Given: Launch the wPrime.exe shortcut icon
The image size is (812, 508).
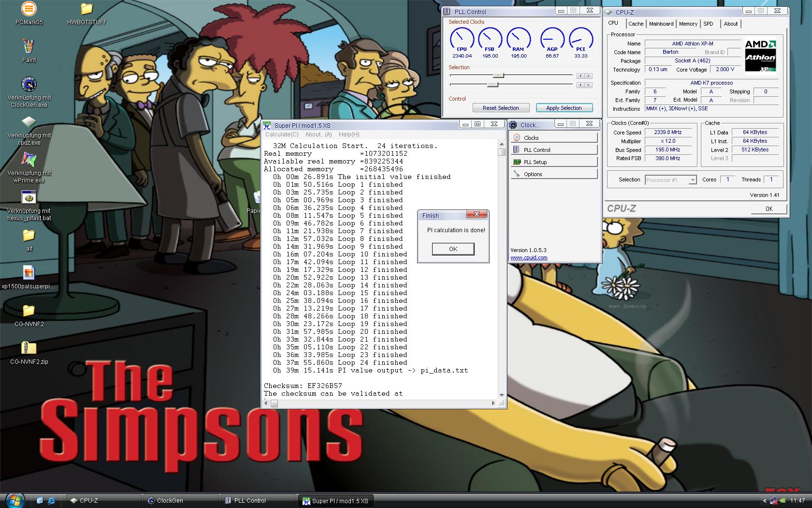Looking at the screenshot, I should coord(29,160).
